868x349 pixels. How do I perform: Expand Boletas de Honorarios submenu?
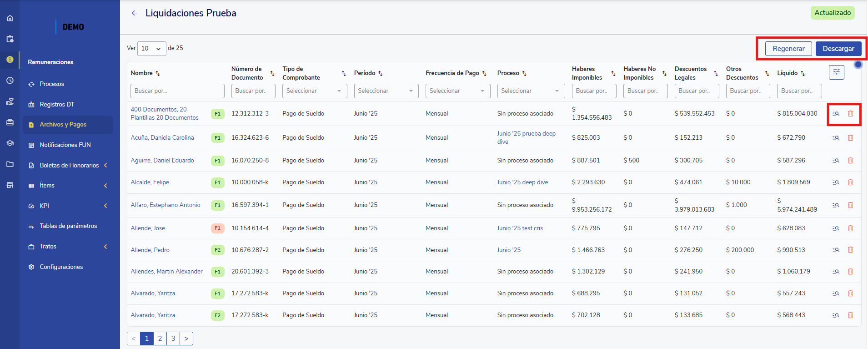[x=69, y=166]
